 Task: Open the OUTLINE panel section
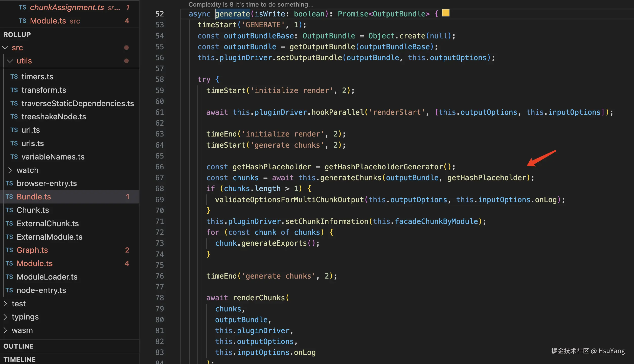(18, 346)
